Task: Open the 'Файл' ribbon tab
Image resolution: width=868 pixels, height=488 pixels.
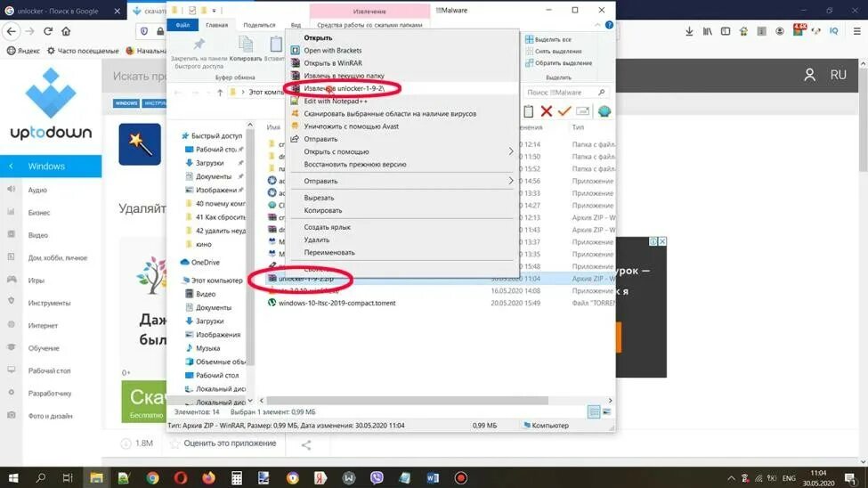Action: click(183, 25)
